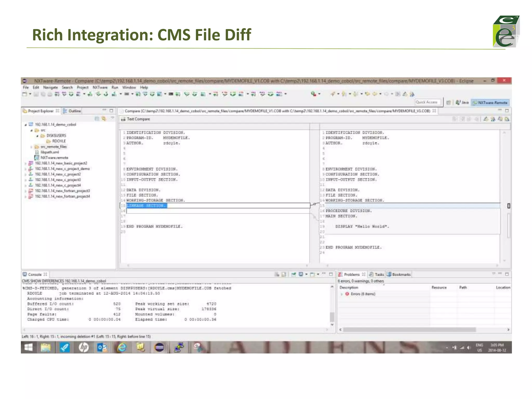Open the Project menu

coord(83,88)
